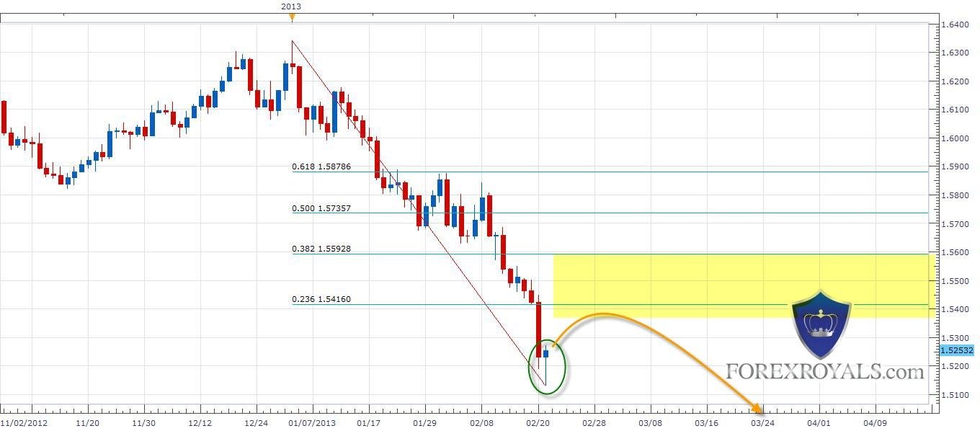This screenshot has height=431, width=980.
Task: Click the 03/16 date axis label
Action: [x=706, y=422]
